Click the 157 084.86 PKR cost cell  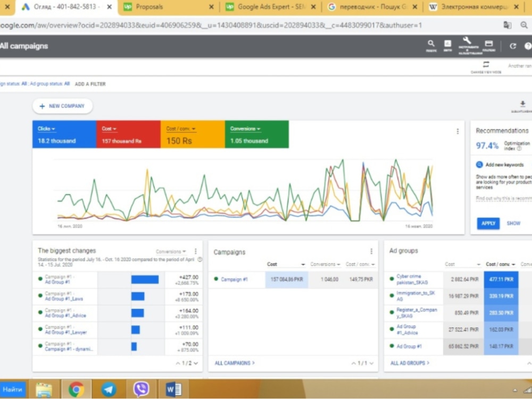(286, 280)
